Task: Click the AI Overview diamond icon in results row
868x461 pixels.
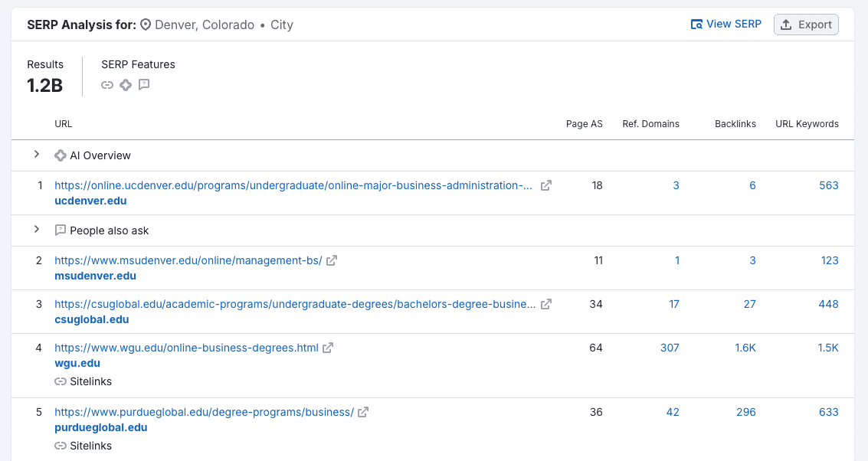Action: point(60,155)
